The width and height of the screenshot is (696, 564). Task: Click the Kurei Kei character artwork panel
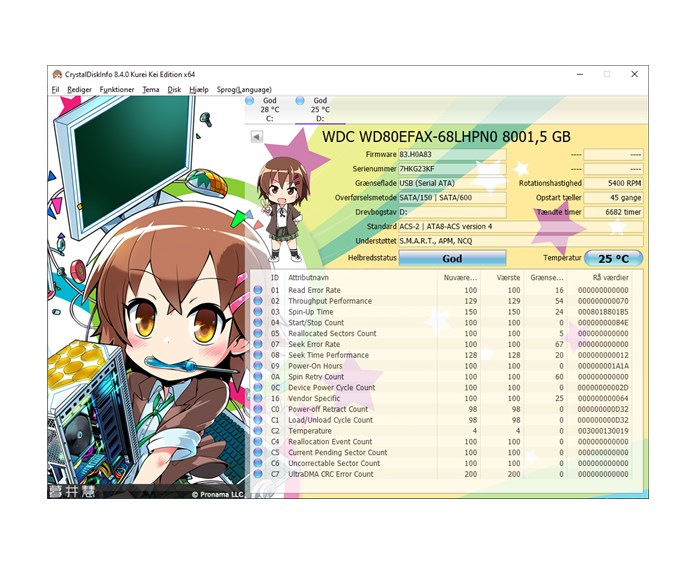coord(146,296)
